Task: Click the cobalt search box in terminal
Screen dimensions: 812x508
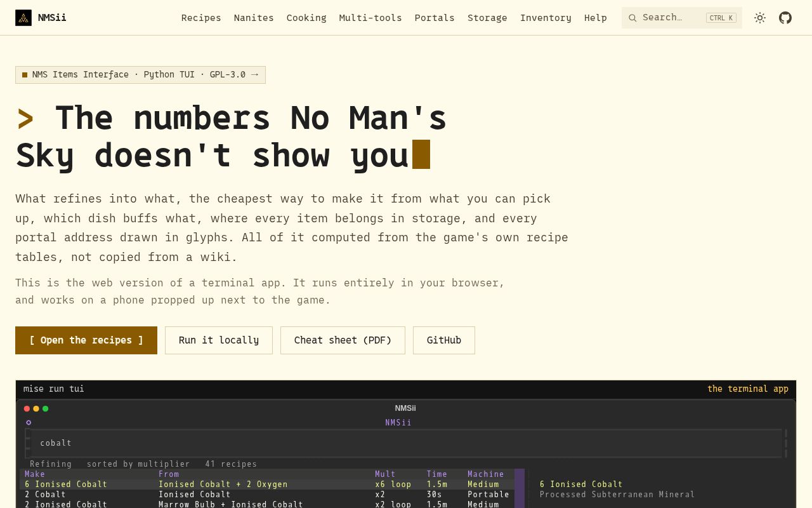Action: click(406, 443)
